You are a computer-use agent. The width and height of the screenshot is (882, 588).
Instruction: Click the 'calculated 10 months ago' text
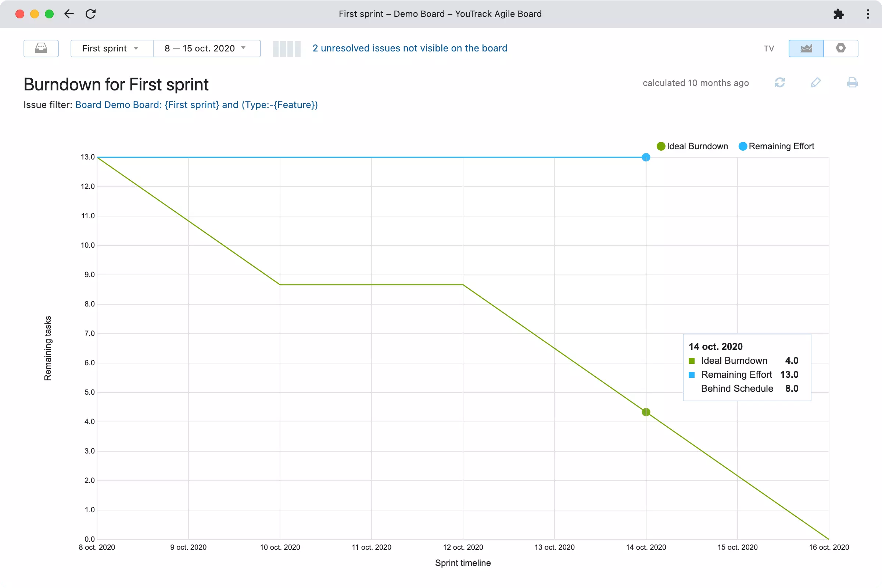click(x=696, y=83)
